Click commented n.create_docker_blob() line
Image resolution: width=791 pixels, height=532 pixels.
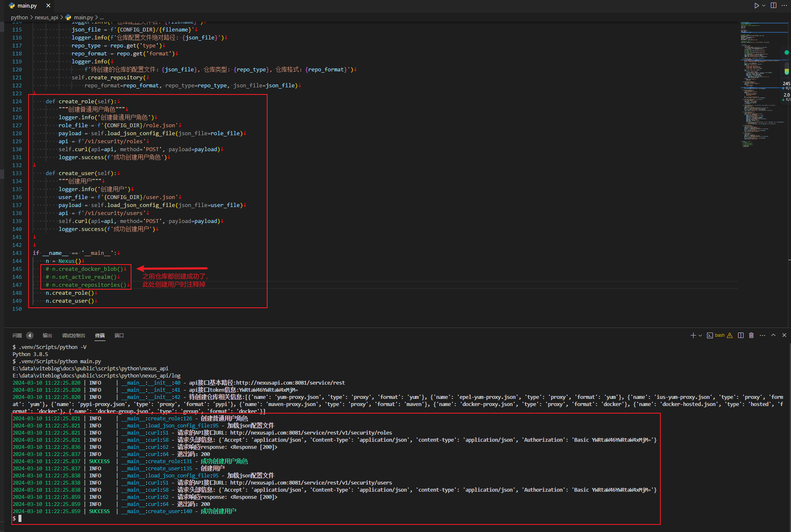coord(84,269)
